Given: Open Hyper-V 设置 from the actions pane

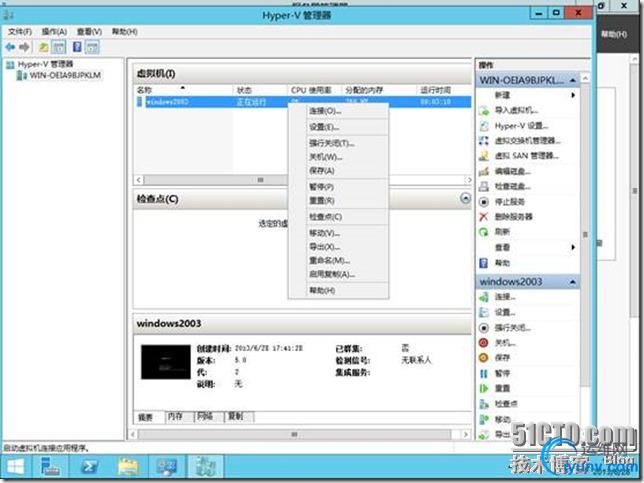Looking at the screenshot, I should pyautogui.click(x=521, y=126).
